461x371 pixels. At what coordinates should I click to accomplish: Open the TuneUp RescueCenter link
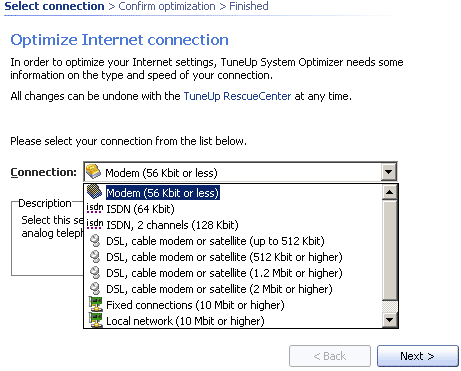click(237, 96)
